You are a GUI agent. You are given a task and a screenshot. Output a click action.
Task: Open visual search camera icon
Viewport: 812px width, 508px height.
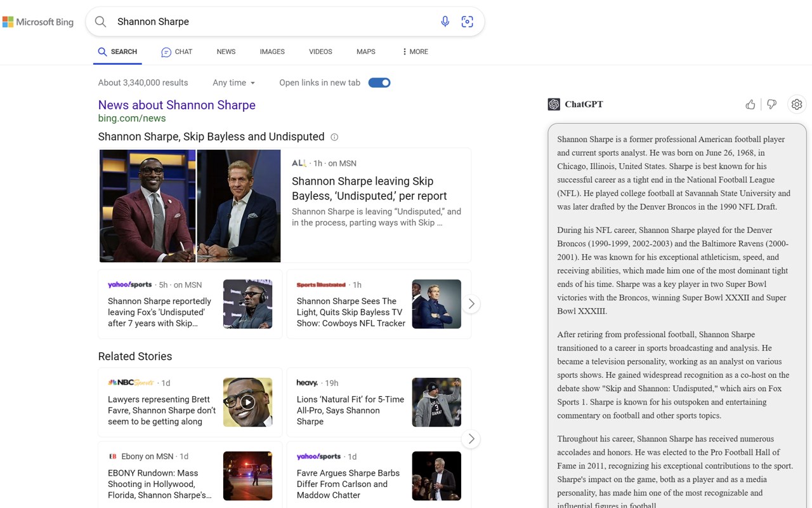click(x=468, y=22)
